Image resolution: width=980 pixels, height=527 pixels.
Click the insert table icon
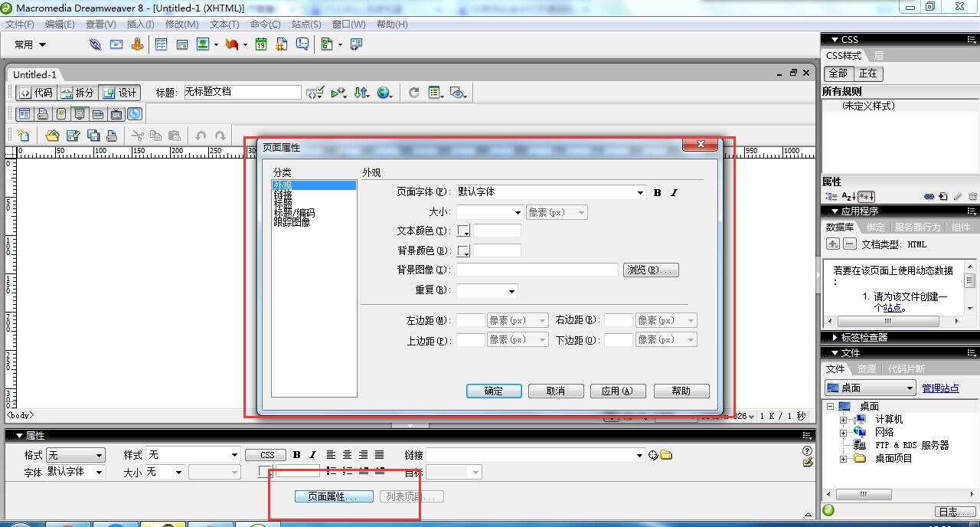[x=161, y=44]
